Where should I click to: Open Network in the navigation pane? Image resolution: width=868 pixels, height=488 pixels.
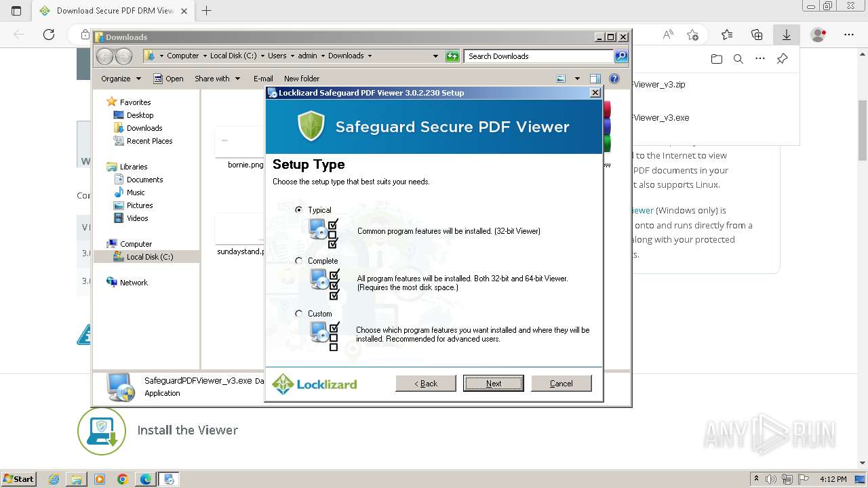[134, 283]
